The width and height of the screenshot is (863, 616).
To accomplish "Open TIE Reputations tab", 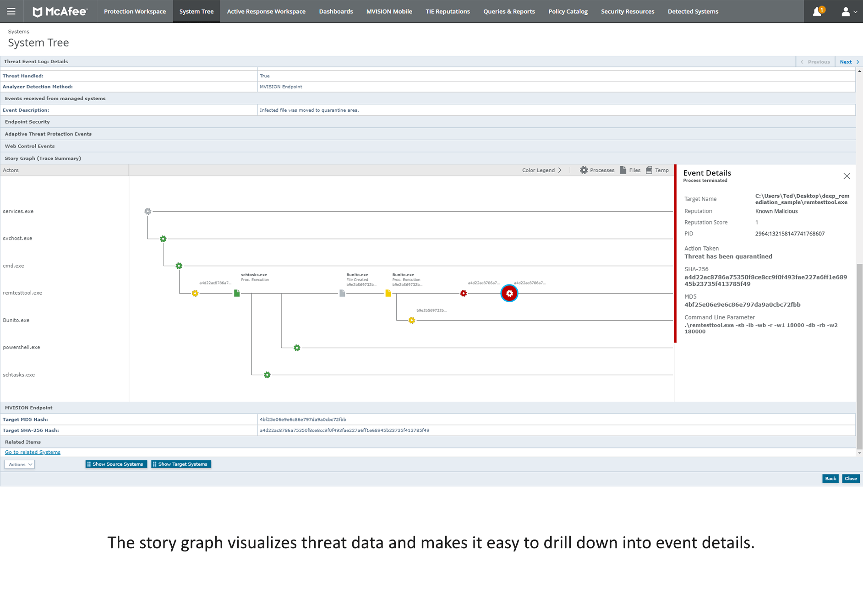I will pyautogui.click(x=448, y=11).
